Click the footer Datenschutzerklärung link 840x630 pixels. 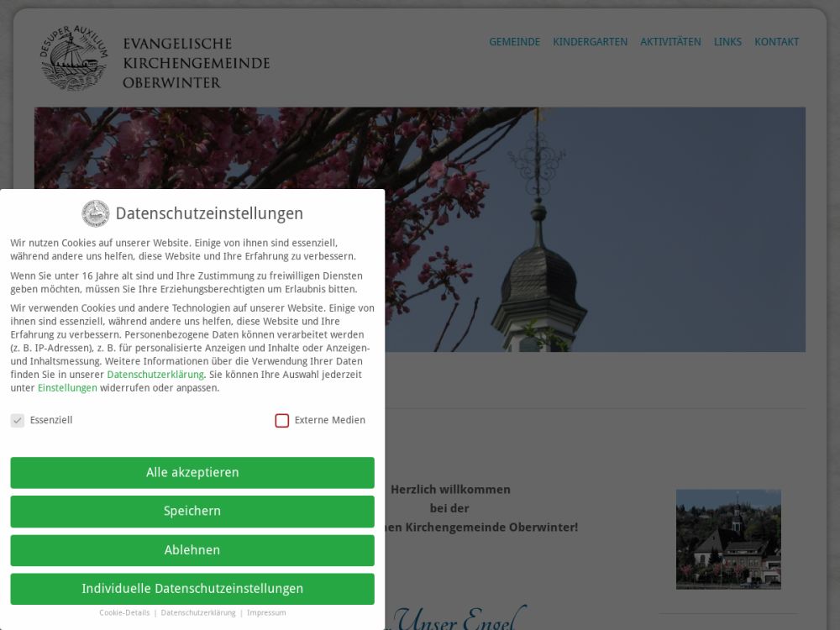click(198, 613)
